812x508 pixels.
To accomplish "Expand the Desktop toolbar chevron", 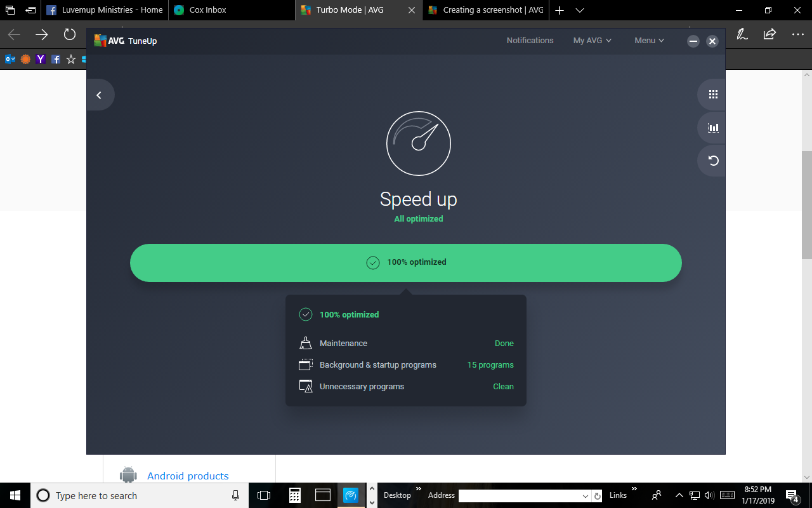I will click(419, 489).
